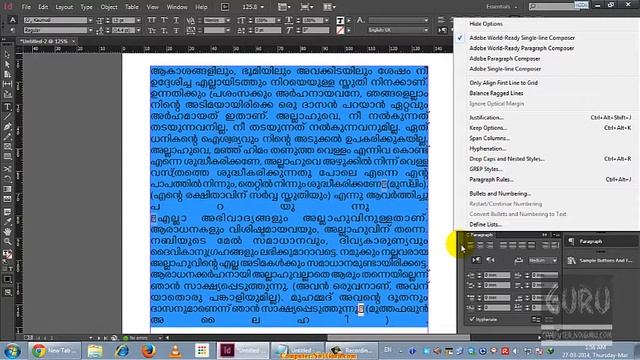Click right-to-left paragraph direction icon
The width and height of the screenshot is (640, 360).
[490, 260]
